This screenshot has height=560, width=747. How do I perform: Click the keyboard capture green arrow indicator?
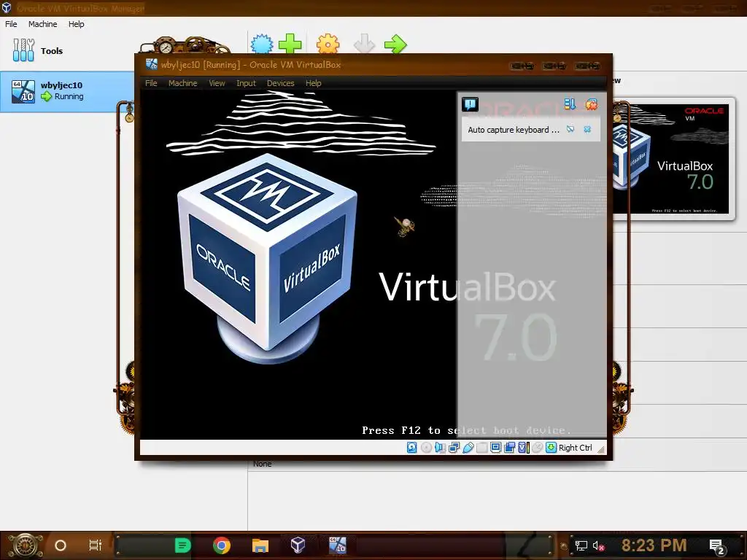pos(551,447)
